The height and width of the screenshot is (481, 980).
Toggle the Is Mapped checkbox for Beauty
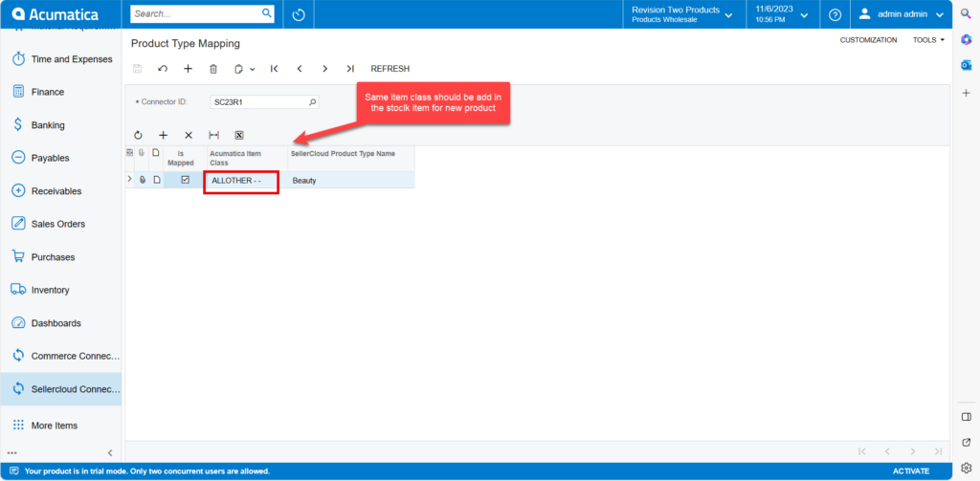[x=185, y=179]
